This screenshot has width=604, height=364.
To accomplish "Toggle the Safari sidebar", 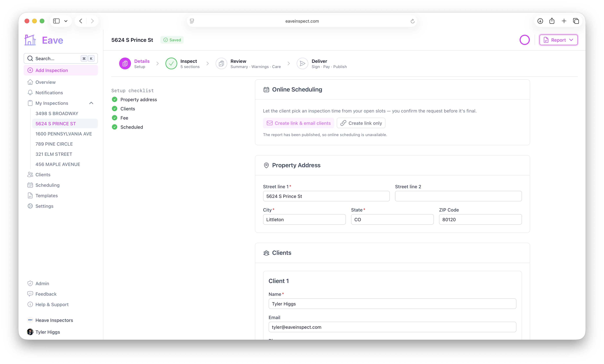I will coord(56,21).
